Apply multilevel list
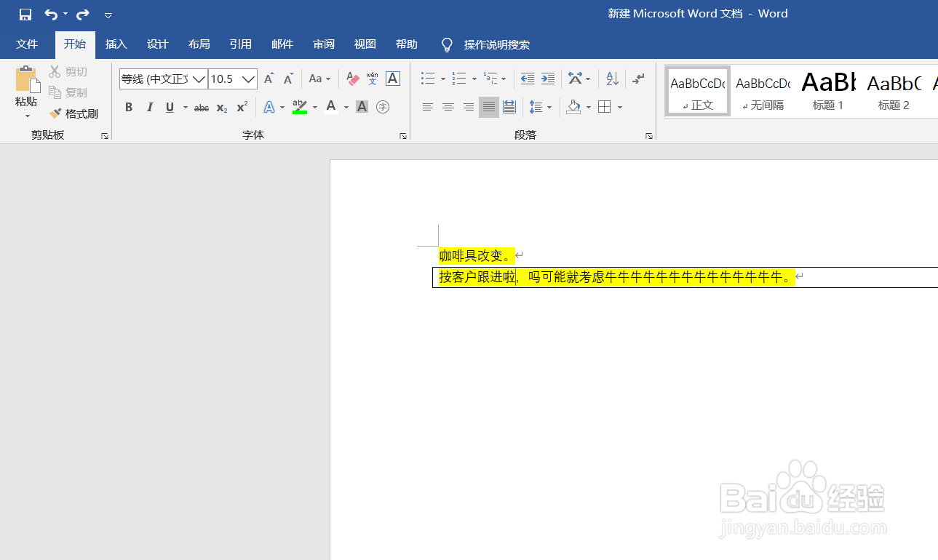 pos(490,79)
